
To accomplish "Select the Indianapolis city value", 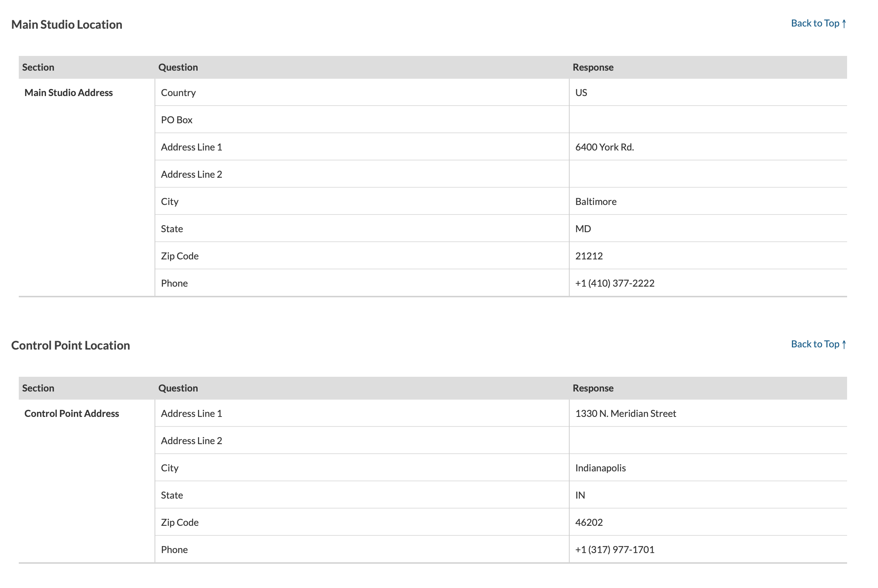I will click(x=600, y=468).
